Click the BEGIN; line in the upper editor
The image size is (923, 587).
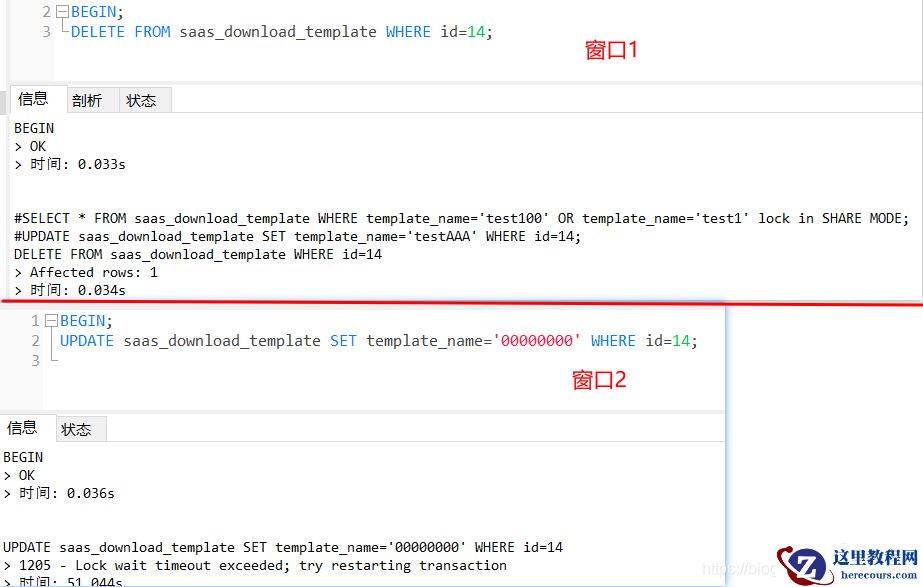point(97,12)
